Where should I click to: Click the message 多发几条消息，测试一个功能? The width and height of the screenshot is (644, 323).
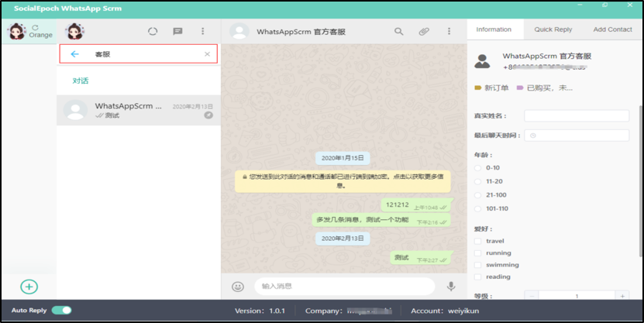(381, 220)
